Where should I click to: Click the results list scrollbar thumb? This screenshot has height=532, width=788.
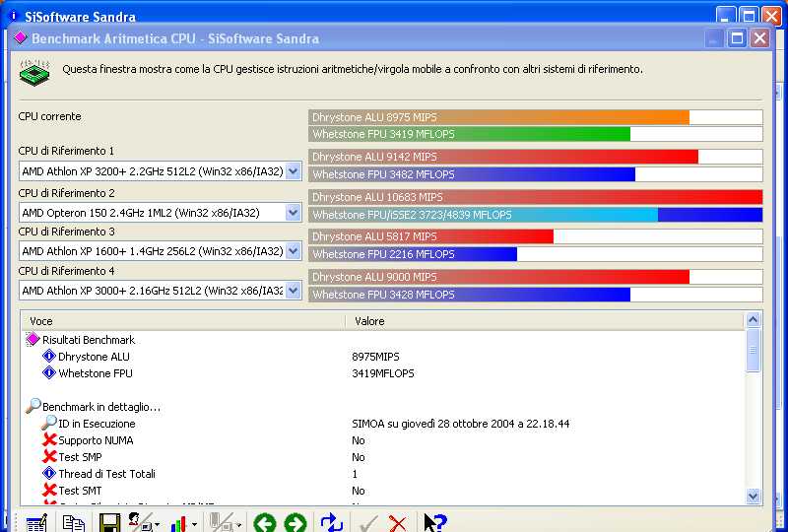click(753, 351)
